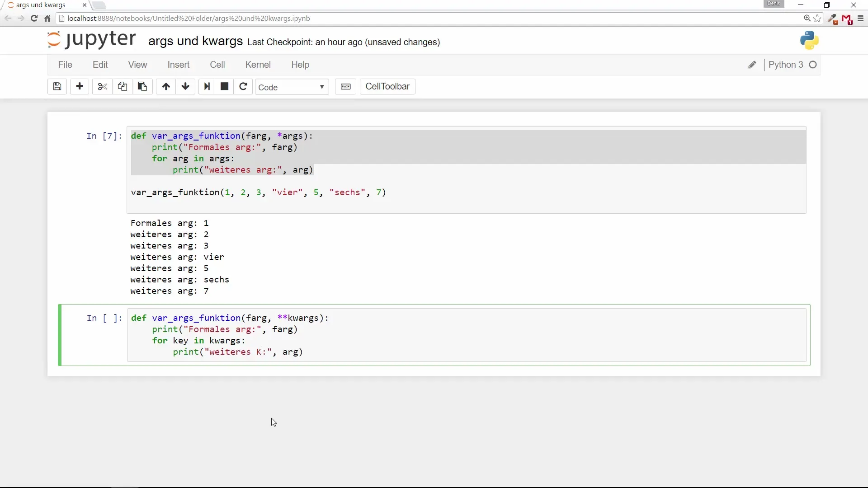Image resolution: width=868 pixels, height=488 pixels.
Task: Save notebook with the floppy disk icon
Action: [x=57, y=86]
